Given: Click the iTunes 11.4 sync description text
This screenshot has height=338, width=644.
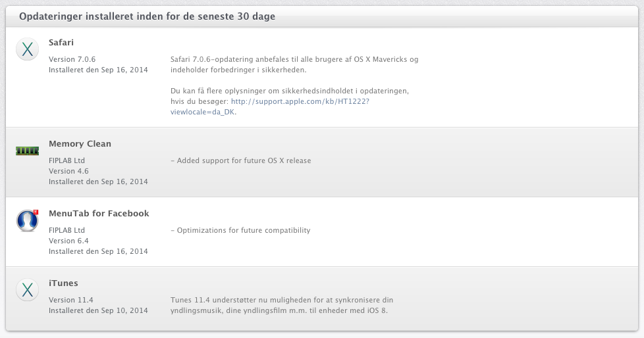Looking at the screenshot, I should [x=282, y=305].
